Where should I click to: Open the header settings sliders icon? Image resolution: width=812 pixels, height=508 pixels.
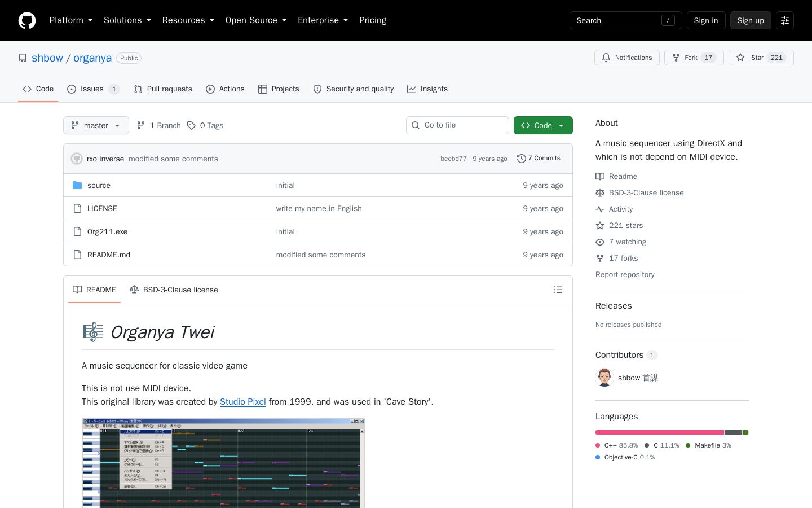[x=785, y=20]
